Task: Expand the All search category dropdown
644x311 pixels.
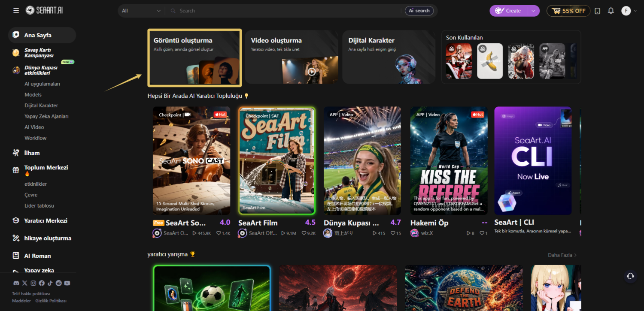Action: point(141,11)
